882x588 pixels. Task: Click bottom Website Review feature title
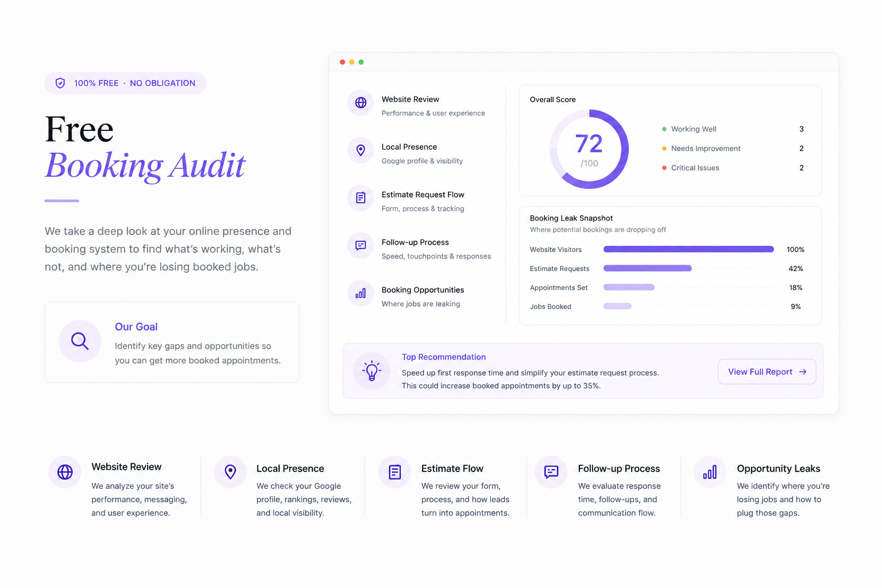pos(126,467)
